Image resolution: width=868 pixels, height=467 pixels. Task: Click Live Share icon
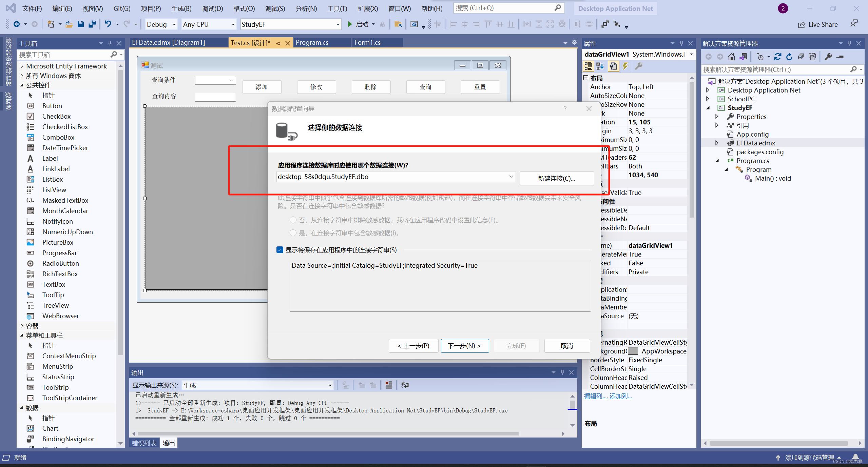801,25
